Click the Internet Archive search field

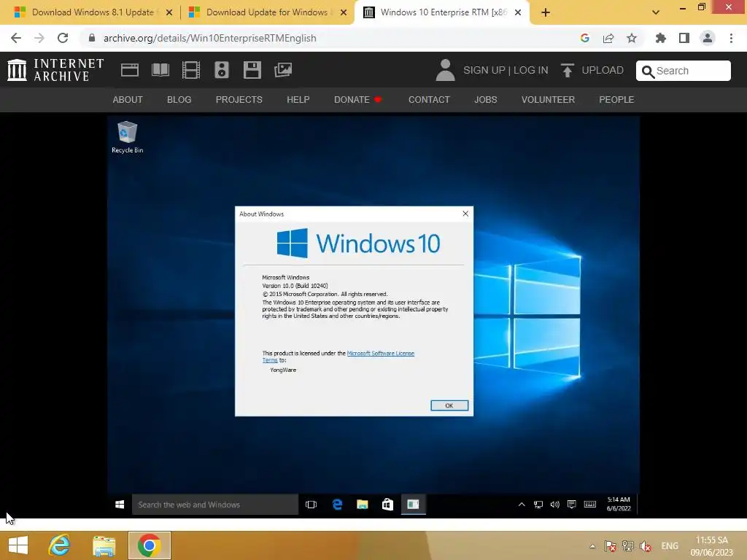[683, 71]
